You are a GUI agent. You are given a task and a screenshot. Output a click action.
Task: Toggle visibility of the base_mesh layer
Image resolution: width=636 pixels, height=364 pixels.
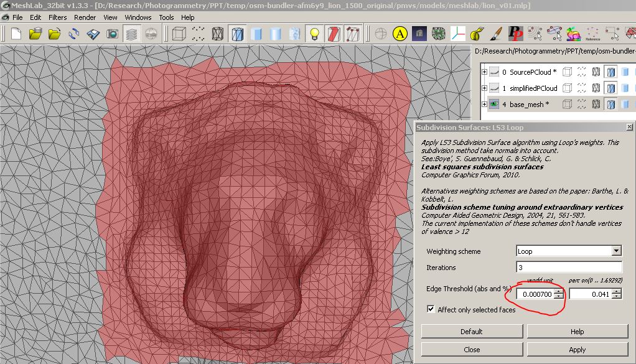(x=493, y=104)
